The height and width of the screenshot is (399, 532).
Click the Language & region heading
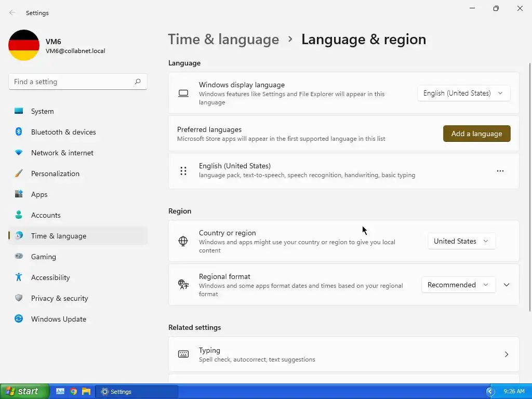click(x=364, y=39)
